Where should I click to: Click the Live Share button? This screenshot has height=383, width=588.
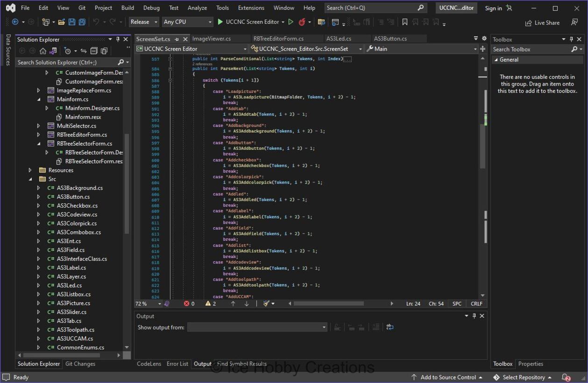(x=542, y=23)
